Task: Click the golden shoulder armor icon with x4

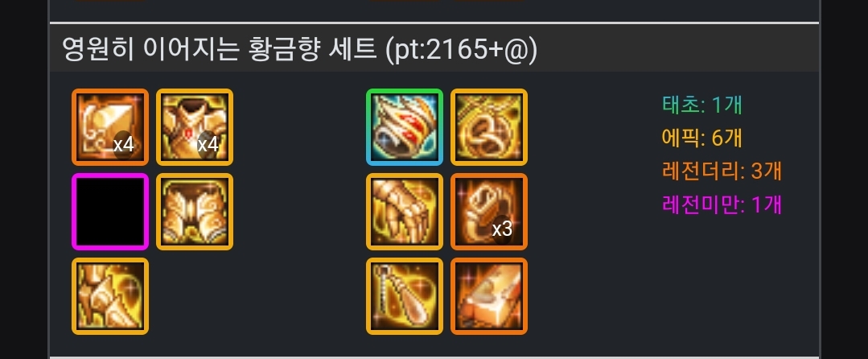Action: click(110, 127)
